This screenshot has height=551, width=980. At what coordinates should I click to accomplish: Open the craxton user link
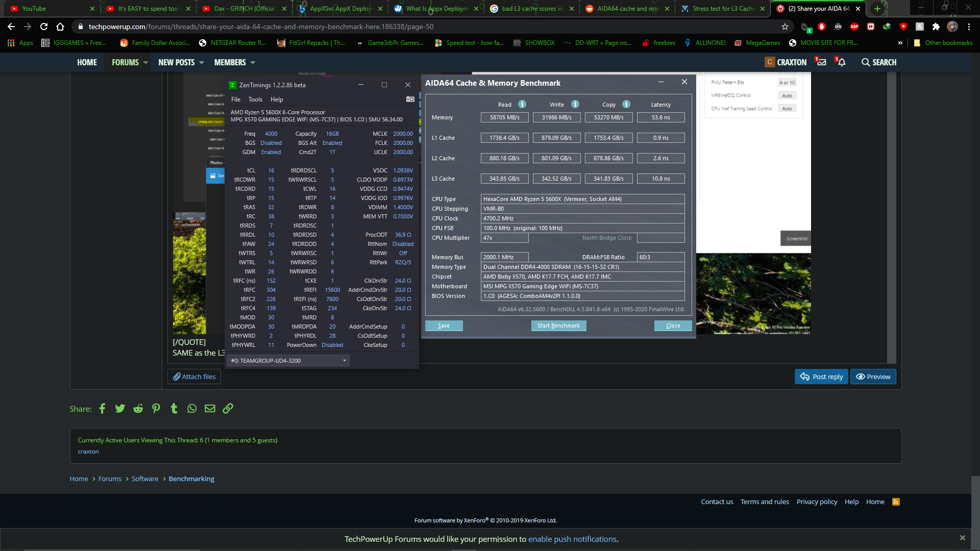(88, 452)
